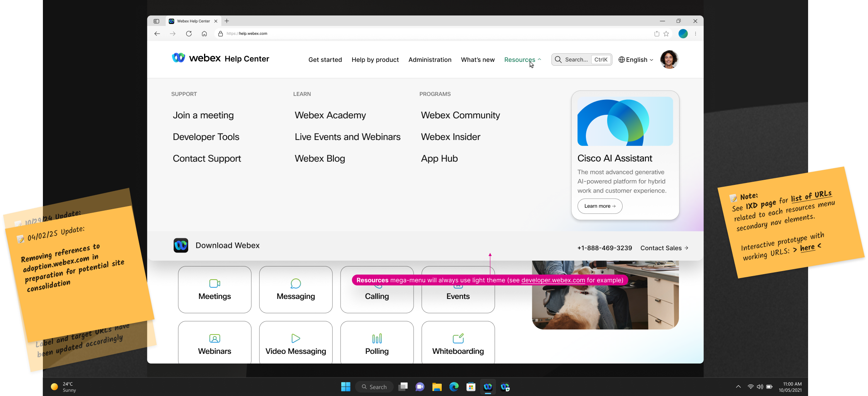Select the Polling tile
Screen dimensions: 868x396
[377, 342]
